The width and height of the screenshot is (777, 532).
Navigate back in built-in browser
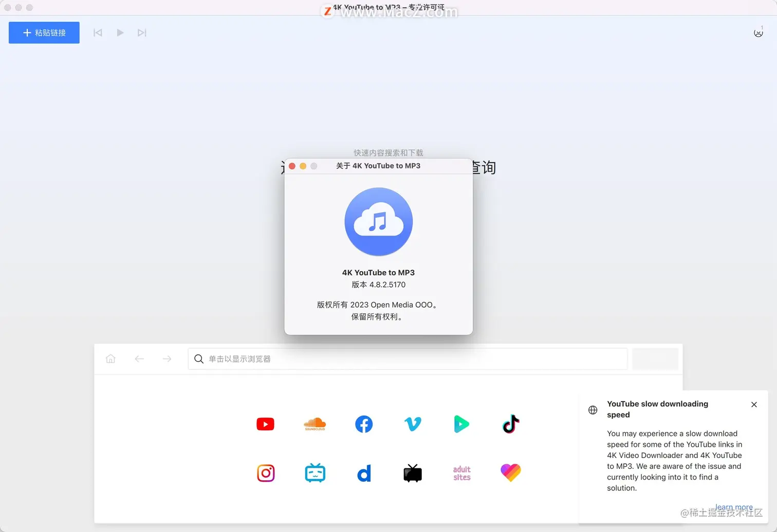tap(139, 358)
